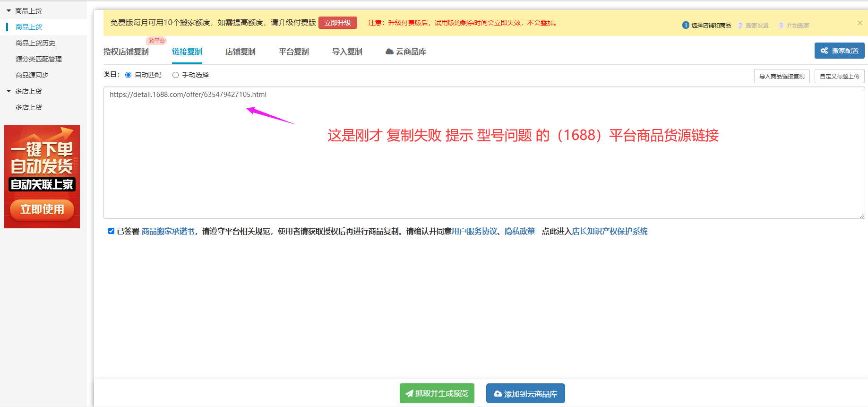Toggle the 已签署 agreement checkbox
The height and width of the screenshot is (407, 868).
click(x=111, y=231)
